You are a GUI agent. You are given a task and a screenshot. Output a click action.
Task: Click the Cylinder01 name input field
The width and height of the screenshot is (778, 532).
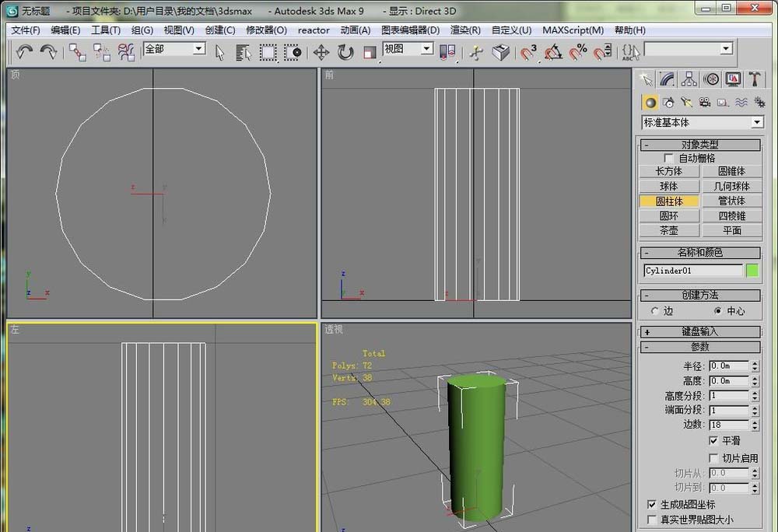coord(692,271)
